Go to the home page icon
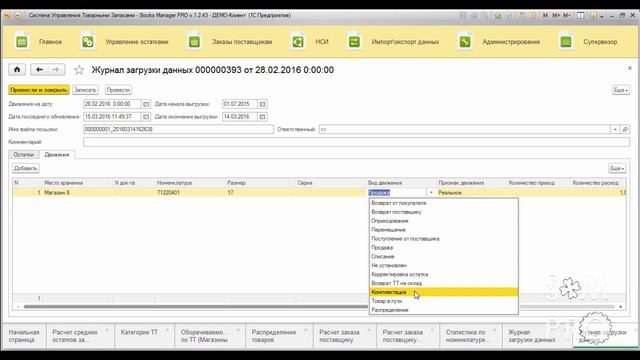This screenshot has width=640, height=360. [x=17, y=69]
